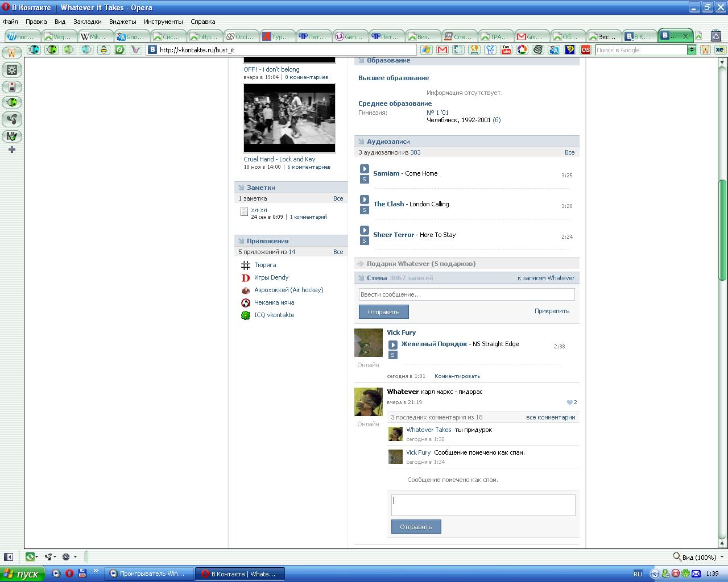Screen dimensions: 728x582
Task: Open Vick Fury's avatar on the wall
Action: (x=368, y=343)
